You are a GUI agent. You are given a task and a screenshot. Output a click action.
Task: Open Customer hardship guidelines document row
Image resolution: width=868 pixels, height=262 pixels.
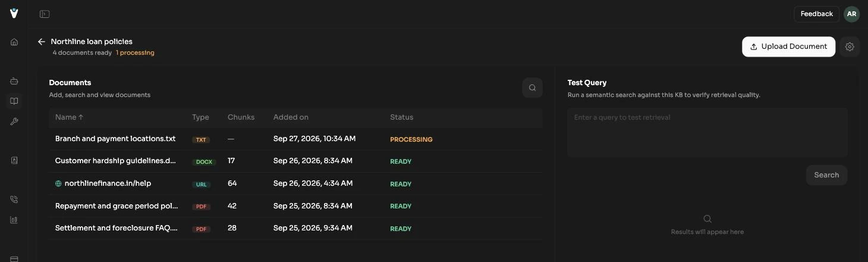(295, 161)
